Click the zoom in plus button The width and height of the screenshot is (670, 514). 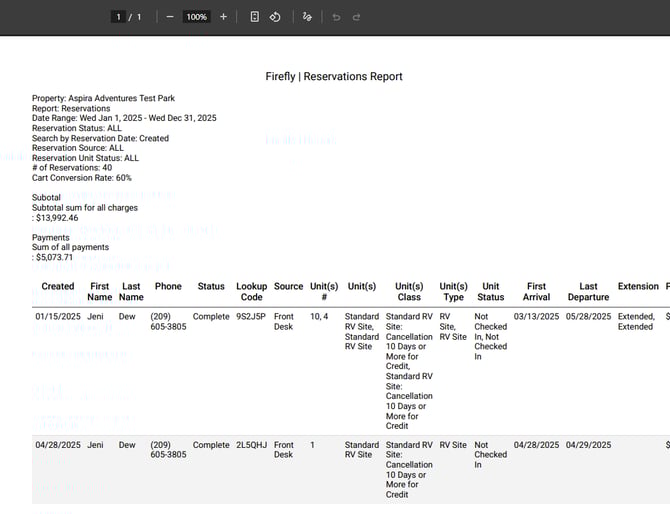point(223,17)
